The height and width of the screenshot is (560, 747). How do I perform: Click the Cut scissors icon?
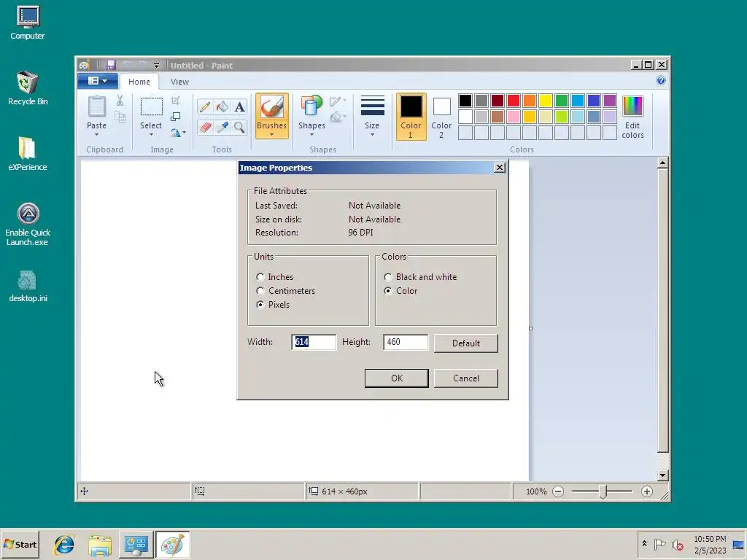120,101
